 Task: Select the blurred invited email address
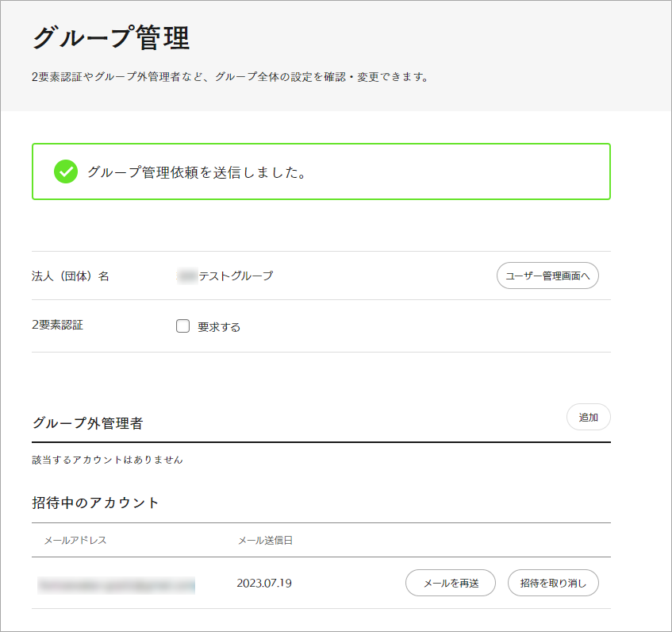point(117,584)
